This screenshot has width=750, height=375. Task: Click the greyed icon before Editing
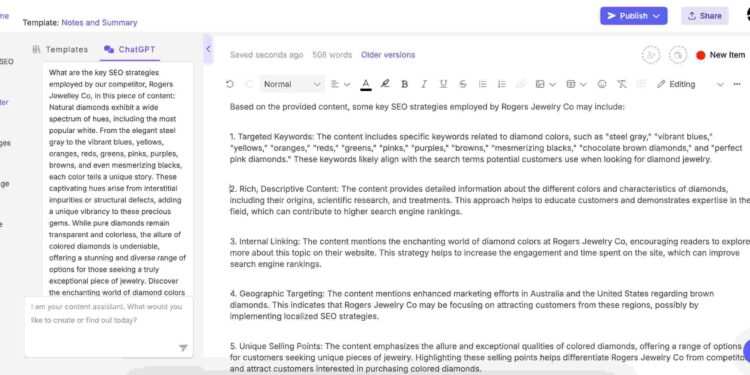pos(641,84)
